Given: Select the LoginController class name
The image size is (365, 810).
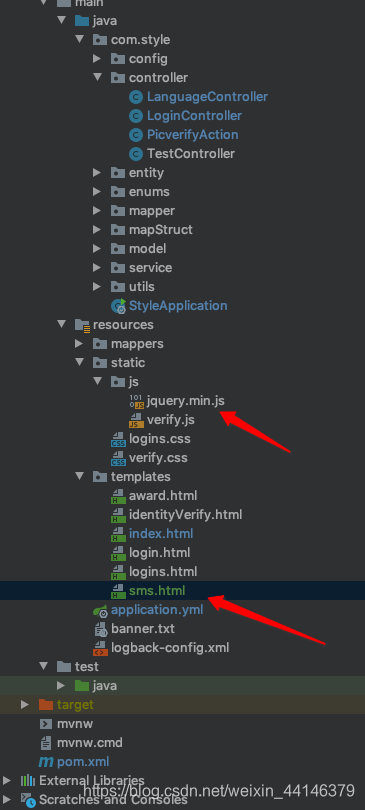Looking at the screenshot, I should click(194, 116).
